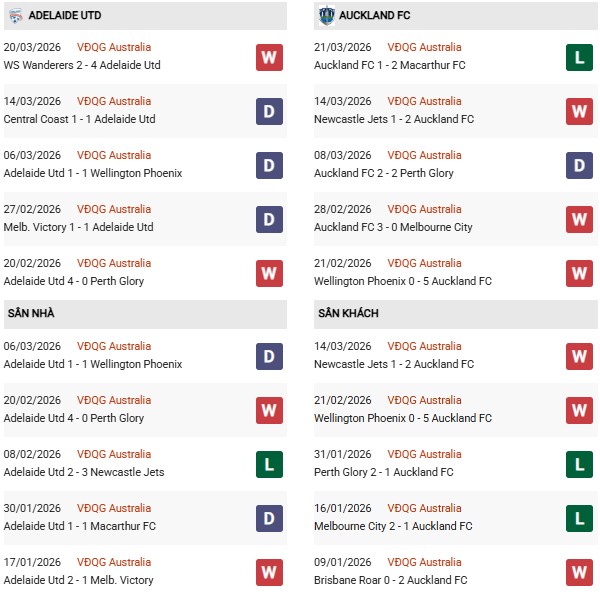The height and width of the screenshot is (596, 600).
Task: Click the L badge for Adelaide Utd 2 - 3 Newcastle Jets
Action: [268, 464]
